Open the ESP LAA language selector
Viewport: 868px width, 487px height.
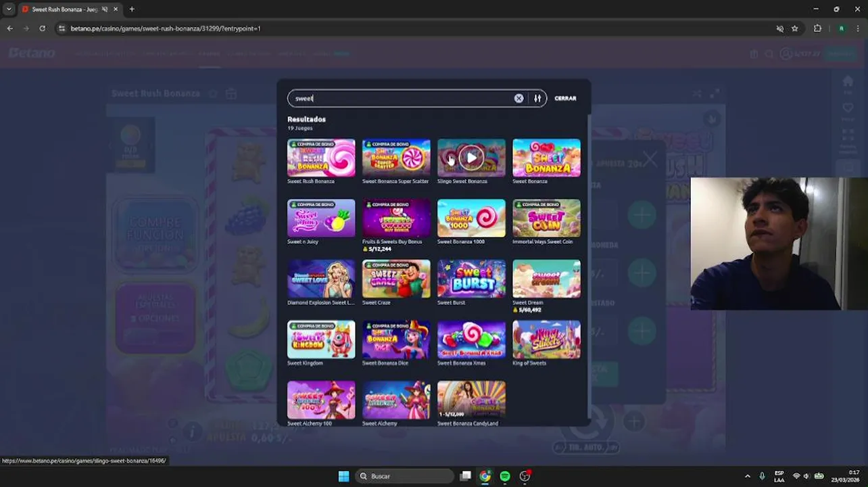[779, 476]
